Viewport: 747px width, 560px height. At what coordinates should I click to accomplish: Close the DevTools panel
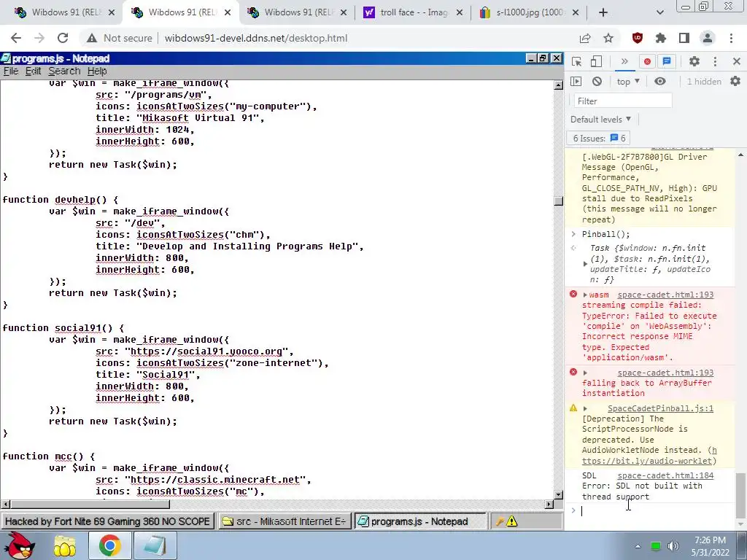[x=737, y=61]
